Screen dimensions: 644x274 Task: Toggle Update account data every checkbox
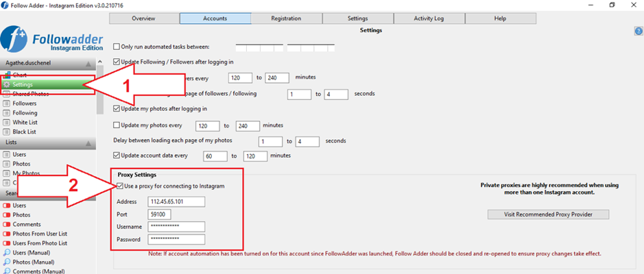tap(116, 156)
